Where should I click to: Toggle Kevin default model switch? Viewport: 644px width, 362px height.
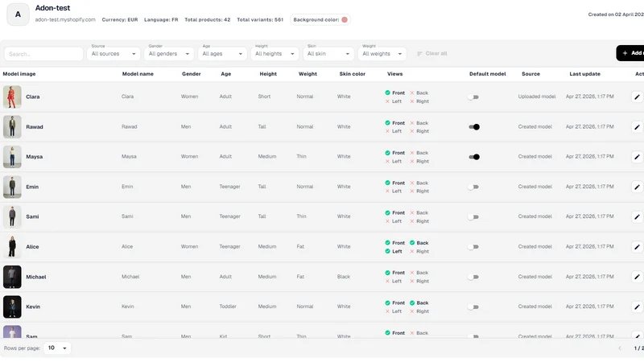473,307
